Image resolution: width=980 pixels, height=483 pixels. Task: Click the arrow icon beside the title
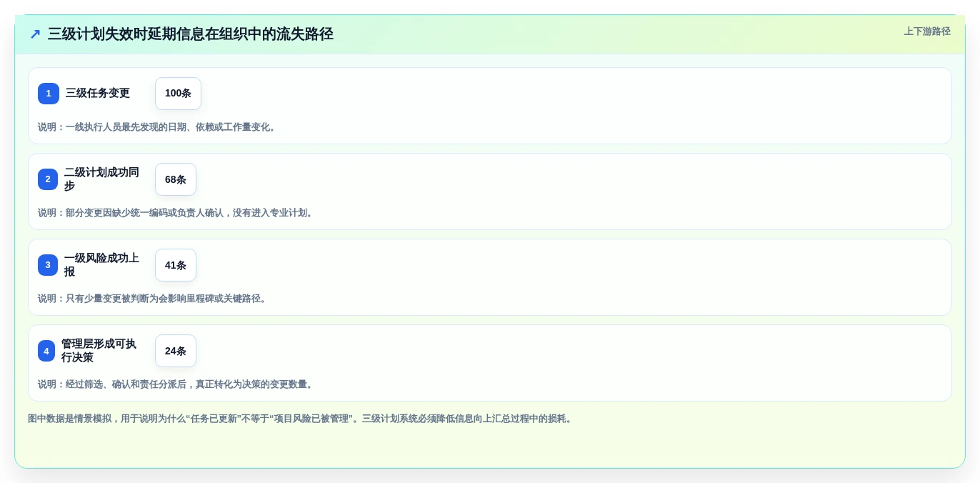[x=35, y=34]
